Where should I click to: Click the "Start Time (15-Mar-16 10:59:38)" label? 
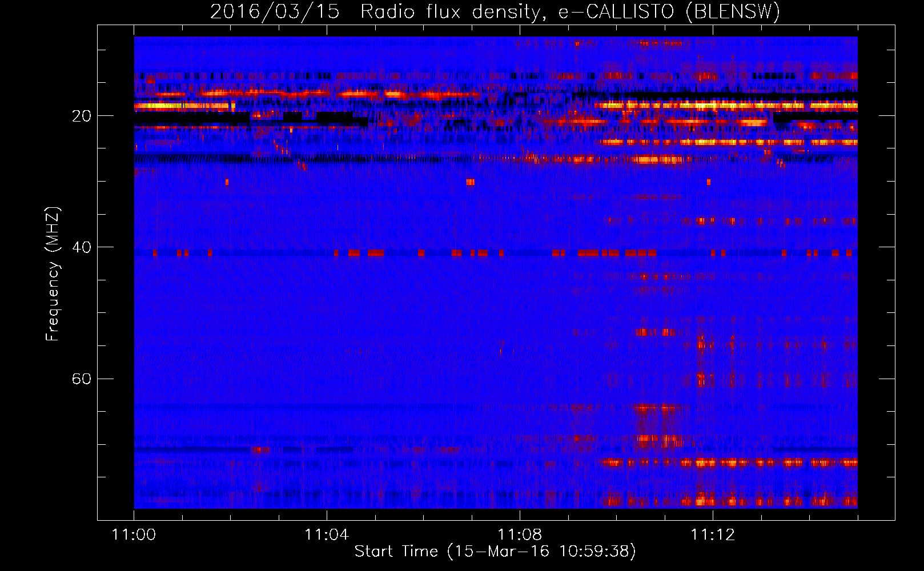[495, 552]
